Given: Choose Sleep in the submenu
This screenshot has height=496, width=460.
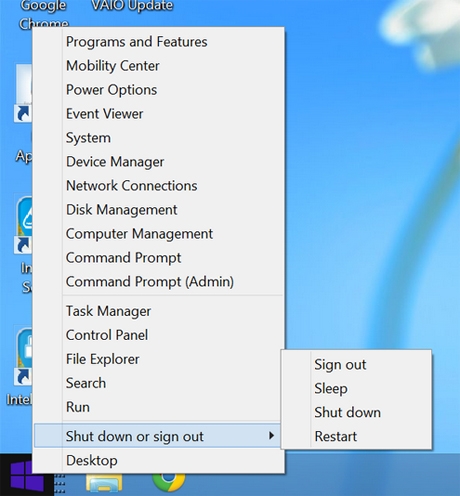Looking at the screenshot, I should click(356, 389).
